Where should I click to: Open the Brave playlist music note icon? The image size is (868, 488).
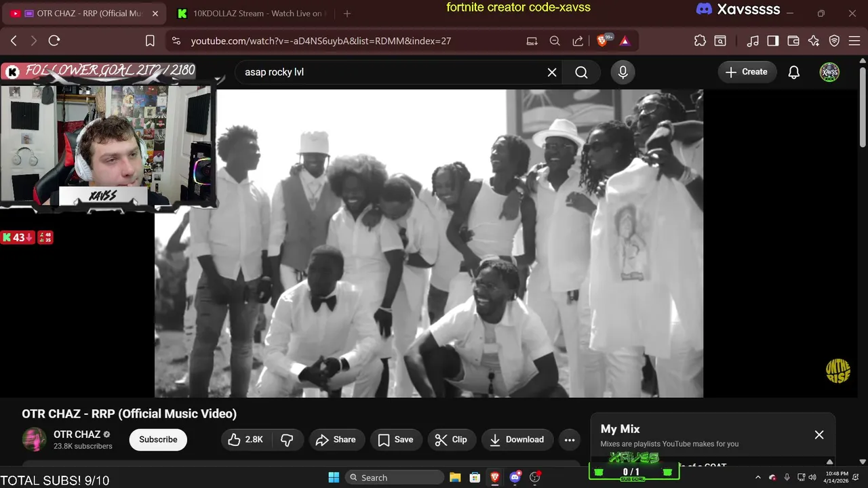pyautogui.click(x=753, y=41)
